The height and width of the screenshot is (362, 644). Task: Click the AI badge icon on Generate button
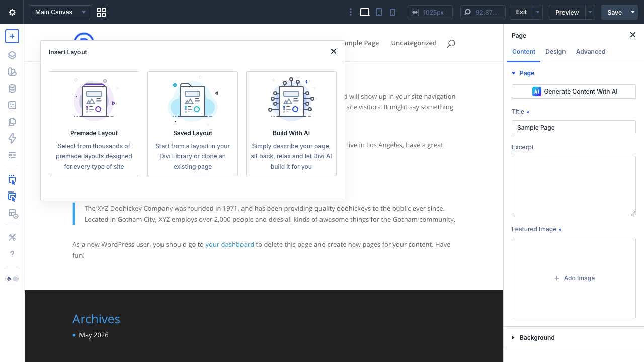pyautogui.click(x=537, y=92)
